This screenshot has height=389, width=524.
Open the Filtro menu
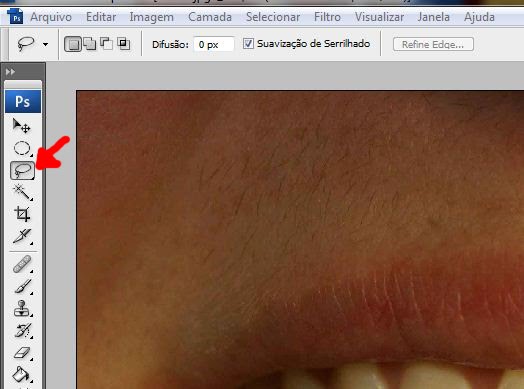pyautogui.click(x=327, y=17)
